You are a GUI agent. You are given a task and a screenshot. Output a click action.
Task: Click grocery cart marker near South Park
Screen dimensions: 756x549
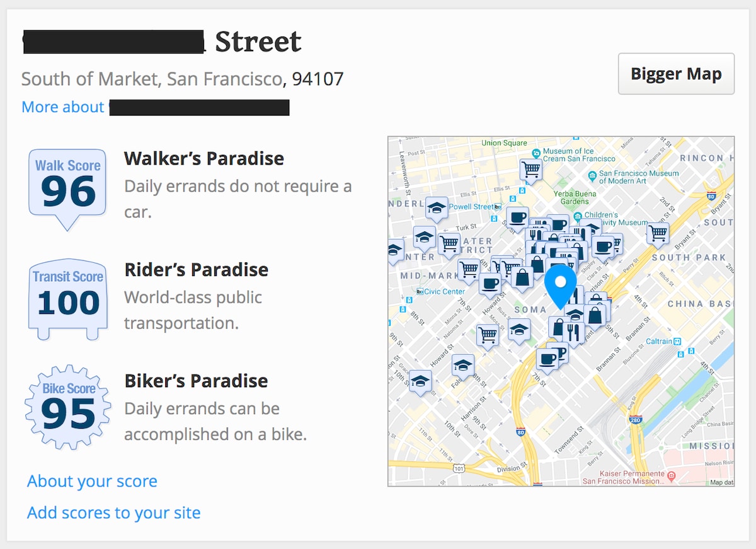coord(658,233)
